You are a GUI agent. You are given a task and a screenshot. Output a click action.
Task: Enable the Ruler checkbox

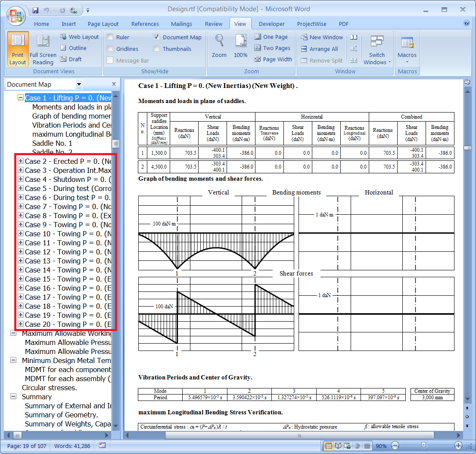click(110, 37)
